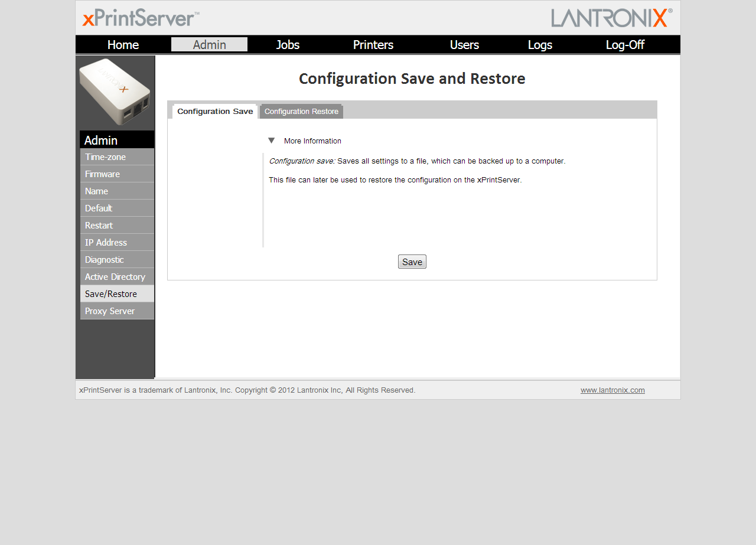Image resolution: width=756 pixels, height=545 pixels.
Task: Choose Restart in the sidebar
Action: point(117,226)
